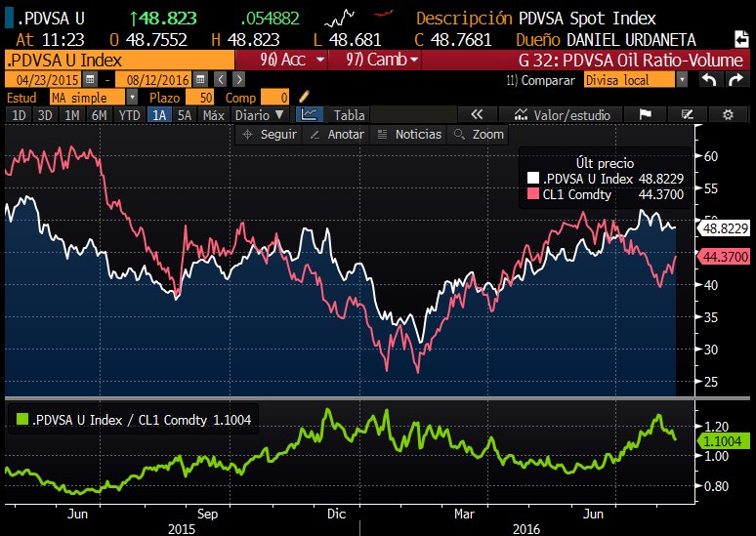Click the undo arrow icon
Image resolution: width=756 pixels, height=536 pixels.
(x=709, y=79)
